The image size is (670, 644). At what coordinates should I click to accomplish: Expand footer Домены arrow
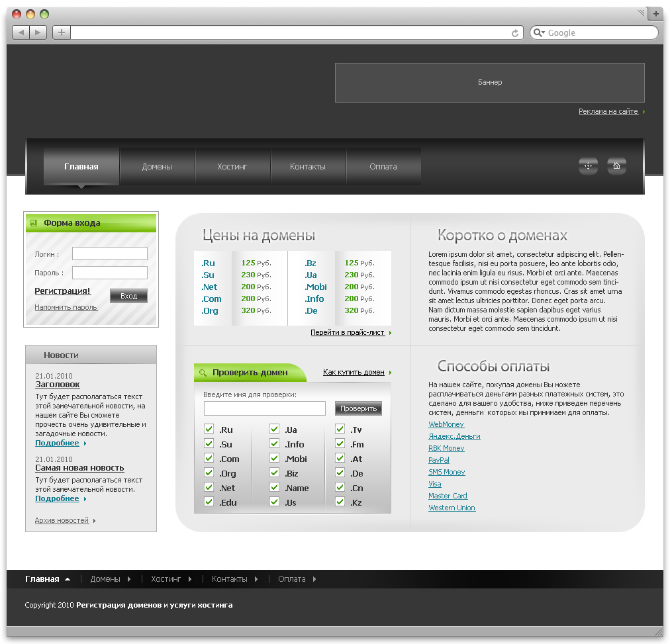pyautogui.click(x=129, y=580)
